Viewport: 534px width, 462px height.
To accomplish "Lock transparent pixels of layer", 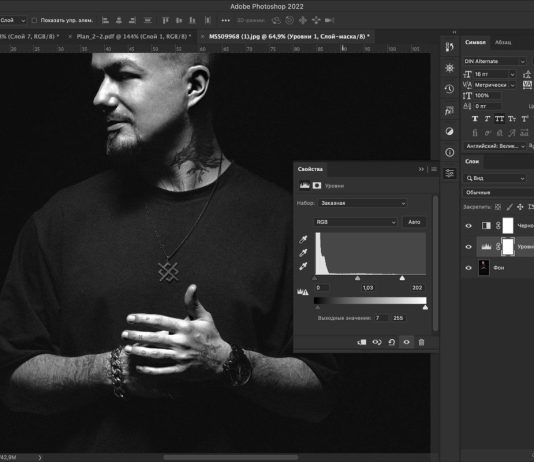I will [x=498, y=207].
